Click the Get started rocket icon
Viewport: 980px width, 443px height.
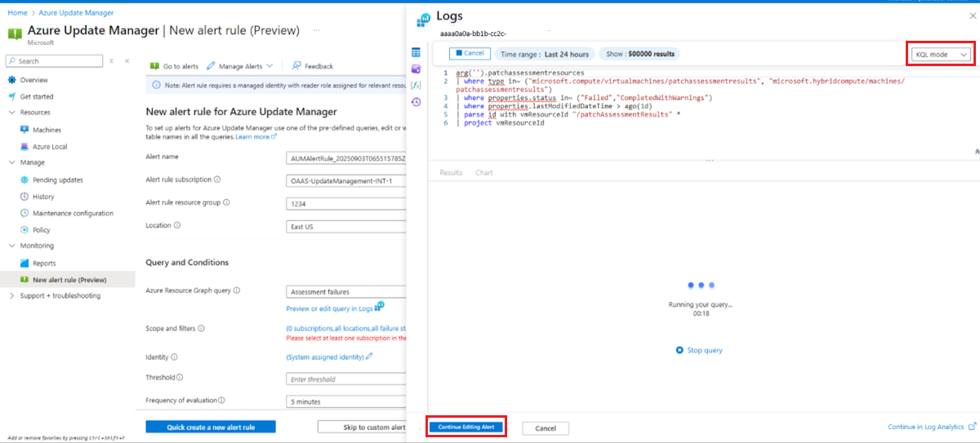(11, 96)
